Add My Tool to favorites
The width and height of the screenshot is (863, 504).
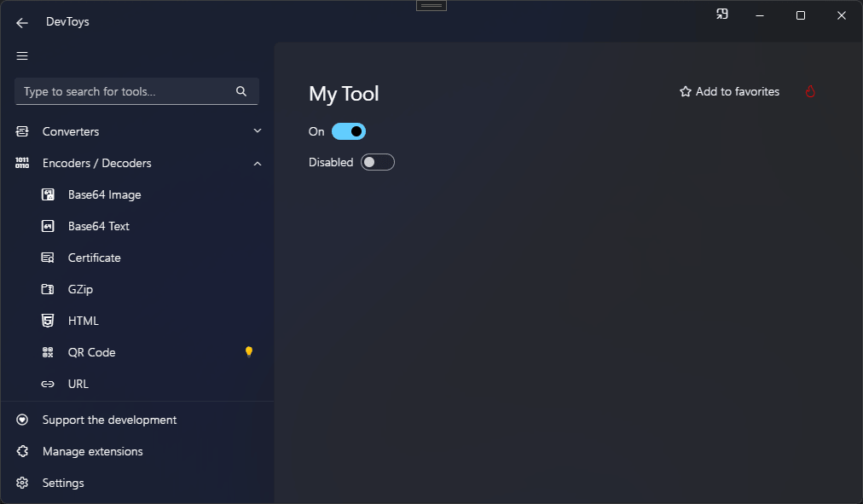click(729, 91)
